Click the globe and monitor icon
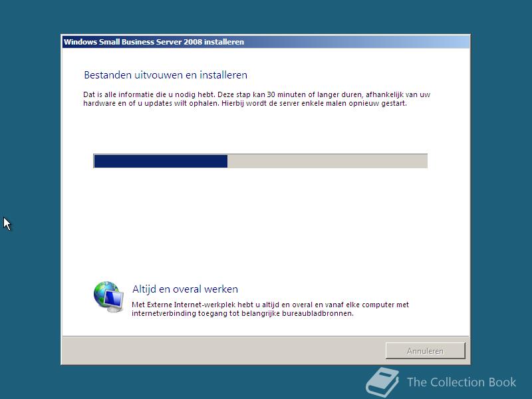532x399 pixels. (108, 297)
